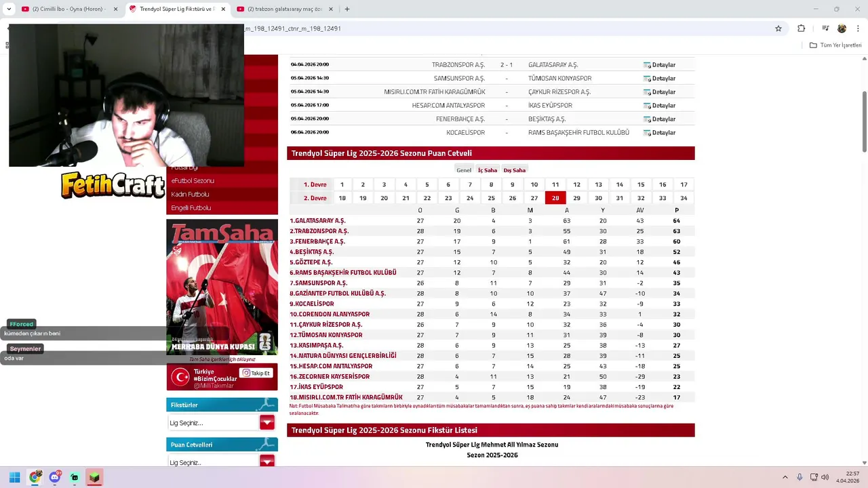Open the TamSaha magazine cover banner

pos(222,287)
